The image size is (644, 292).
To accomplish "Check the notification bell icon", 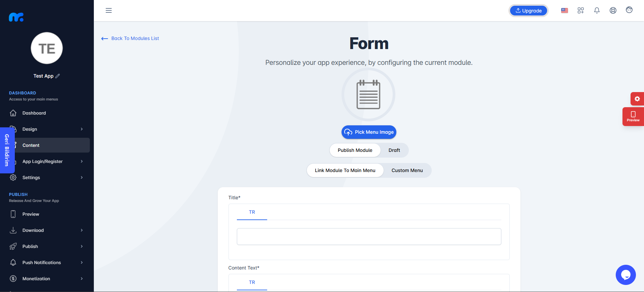I will point(597,10).
